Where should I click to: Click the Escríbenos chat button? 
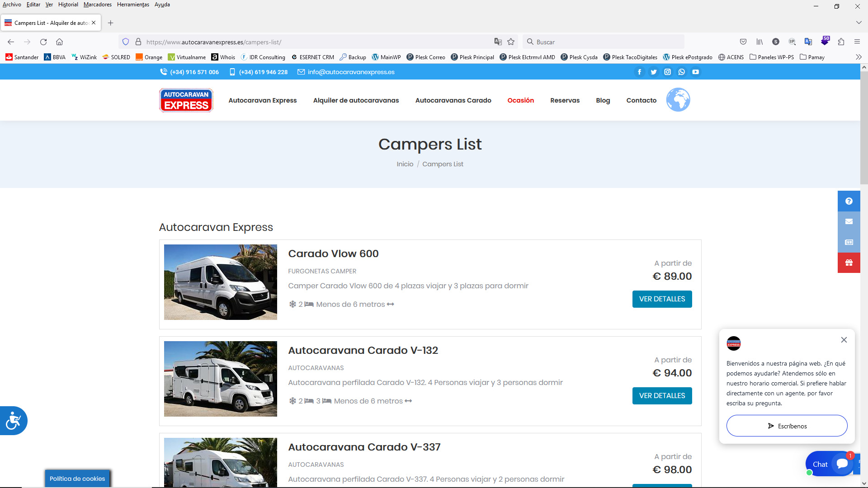point(787,426)
